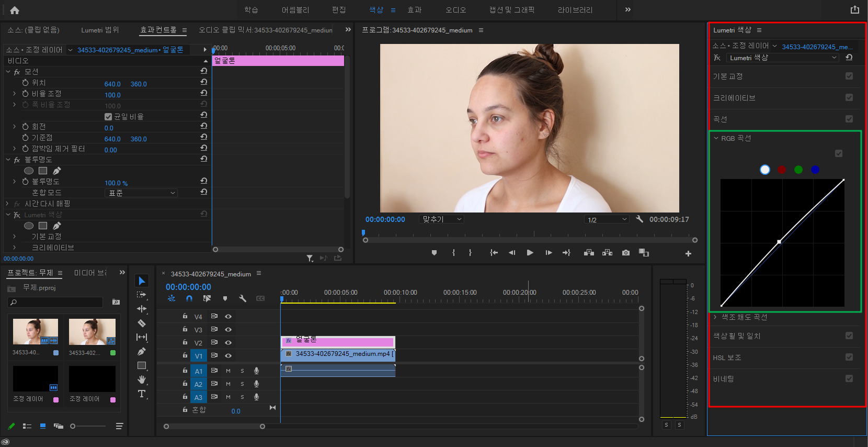
Task: Select the Track Select Forward tool
Action: pos(142,295)
